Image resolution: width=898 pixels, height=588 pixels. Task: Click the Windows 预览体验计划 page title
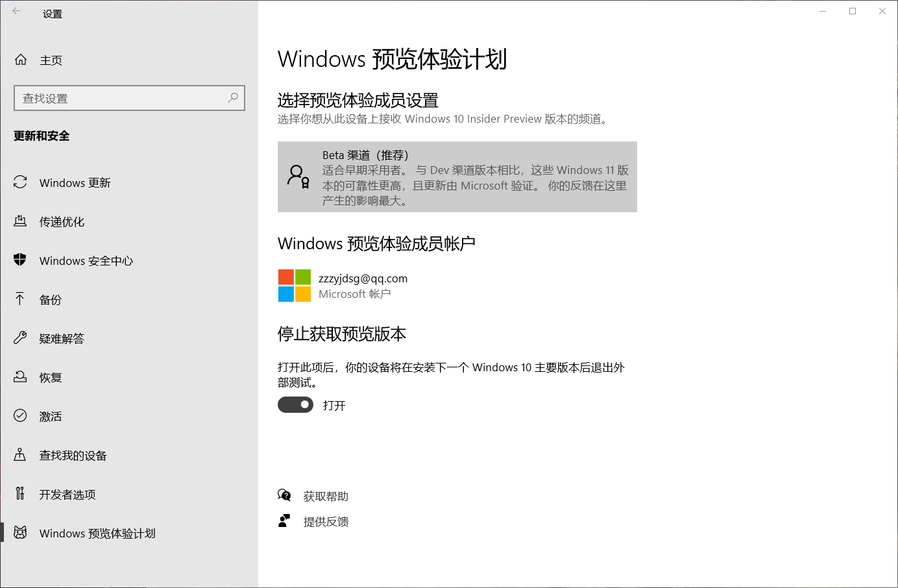(x=392, y=59)
